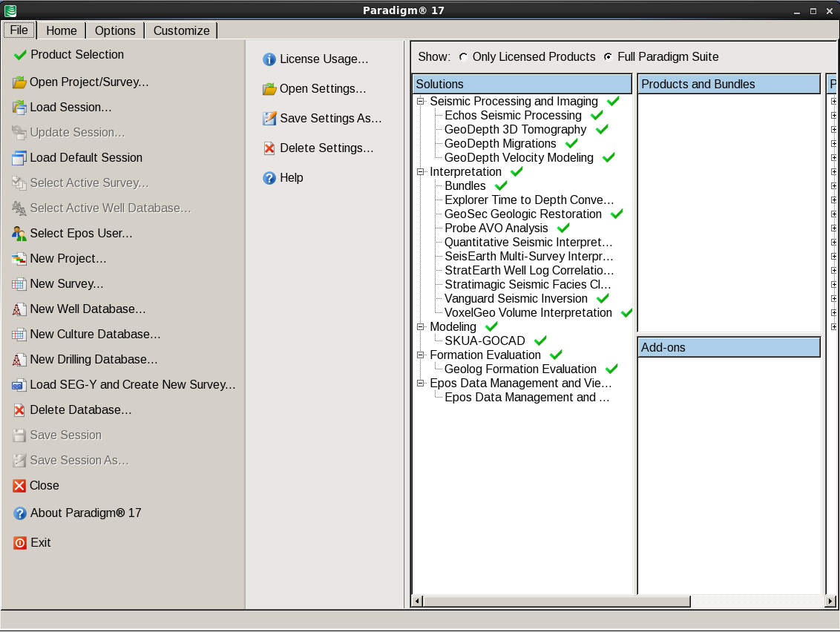
Task: Toggle checkmark next to GeoDepth 3D Tomography
Action: click(x=602, y=129)
